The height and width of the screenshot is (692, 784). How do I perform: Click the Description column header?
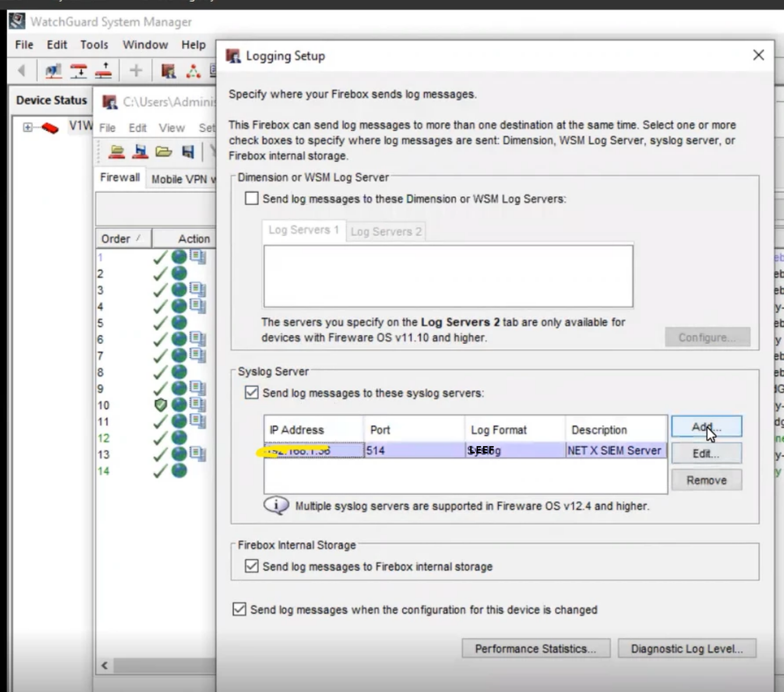[616, 430]
